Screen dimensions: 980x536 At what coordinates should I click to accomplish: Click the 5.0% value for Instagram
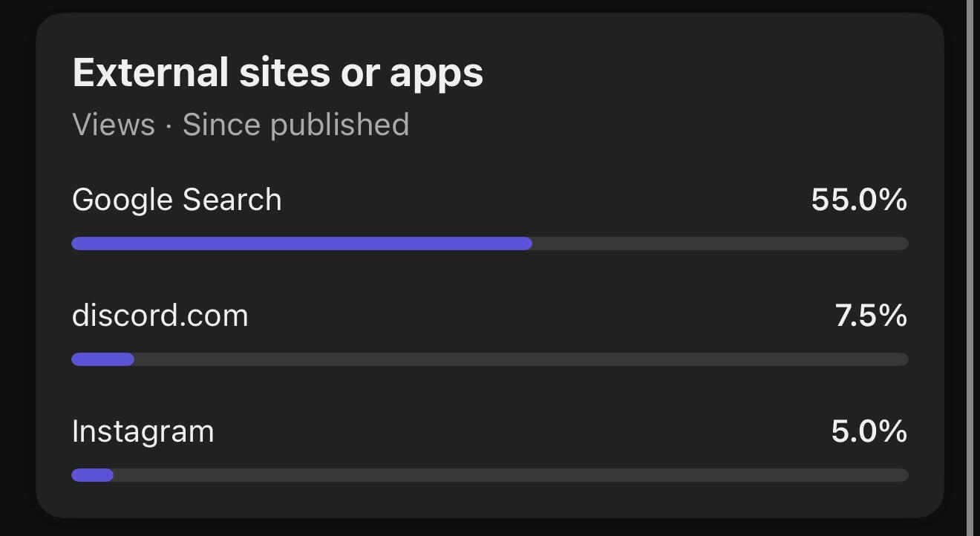click(869, 432)
